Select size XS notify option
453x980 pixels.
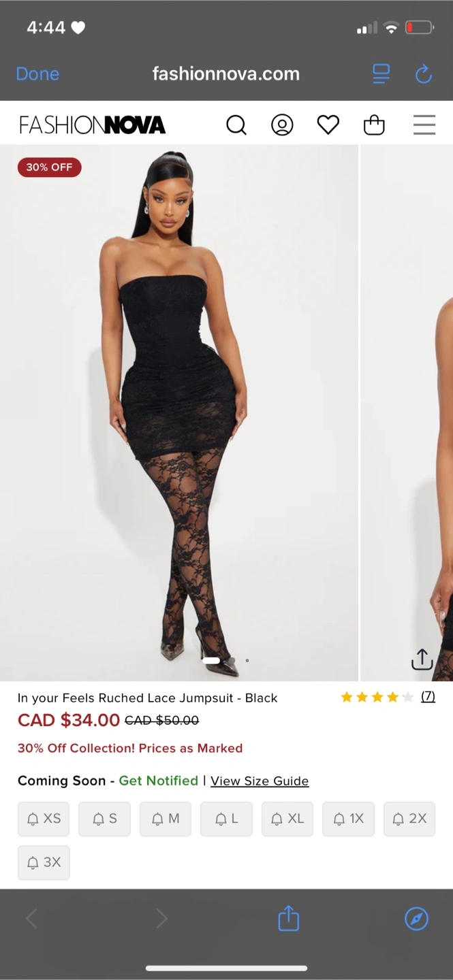pos(44,819)
